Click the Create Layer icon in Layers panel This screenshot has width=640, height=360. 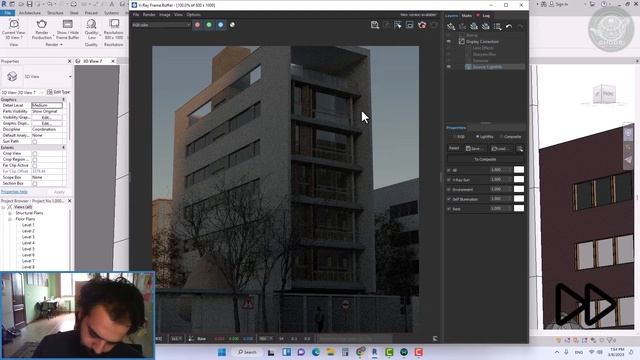point(451,27)
